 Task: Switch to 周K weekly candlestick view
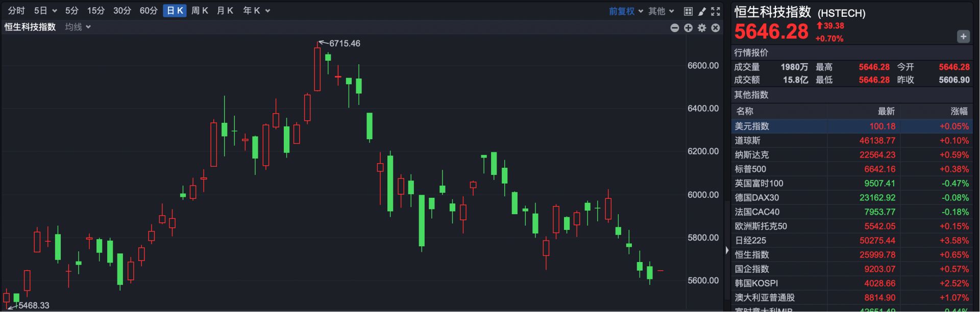[200, 10]
